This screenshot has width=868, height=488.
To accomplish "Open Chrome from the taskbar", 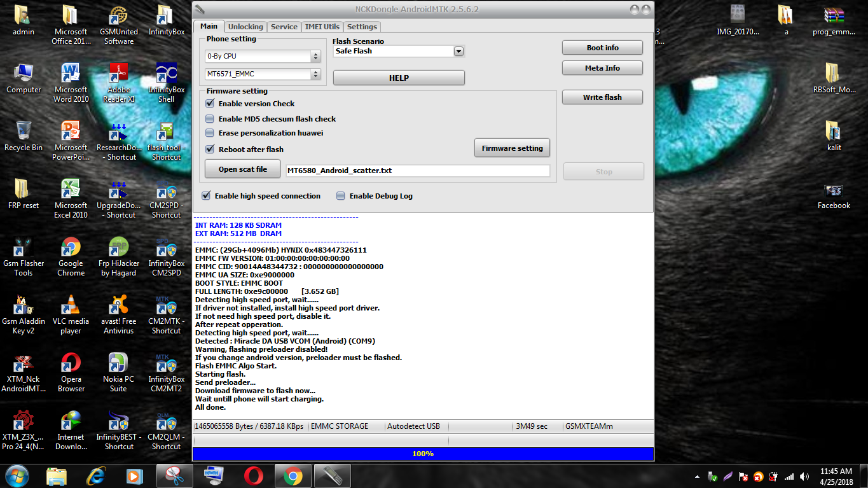I will [x=293, y=475].
